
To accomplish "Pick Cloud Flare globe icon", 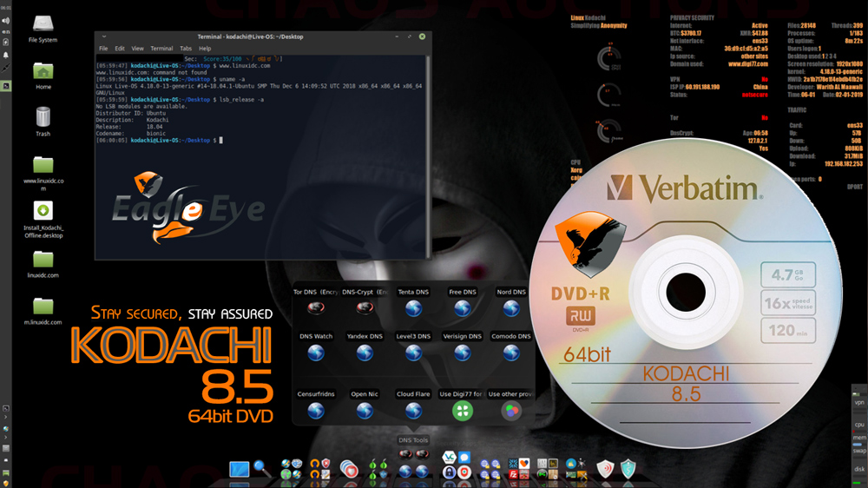I will [x=413, y=411].
